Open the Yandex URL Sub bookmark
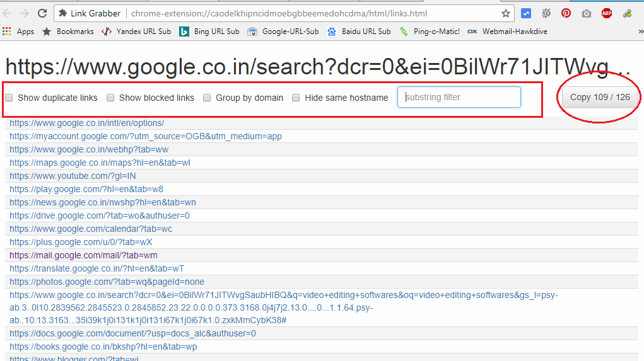 coord(136,32)
